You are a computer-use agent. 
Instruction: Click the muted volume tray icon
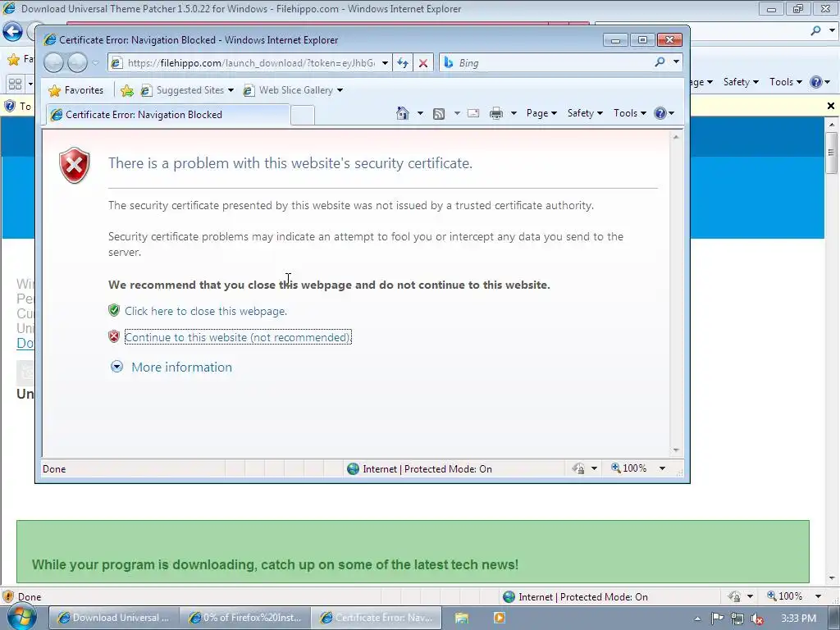[x=757, y=619]
